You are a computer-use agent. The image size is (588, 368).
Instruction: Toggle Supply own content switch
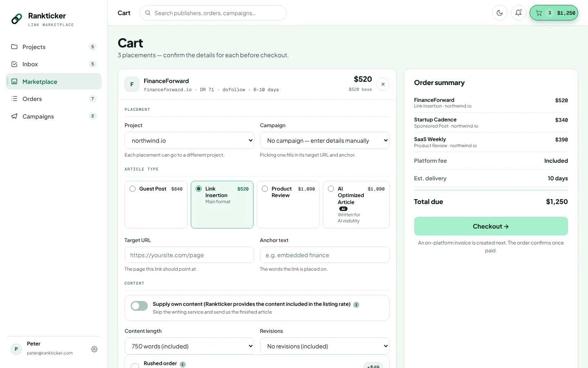tap(139, 306)
